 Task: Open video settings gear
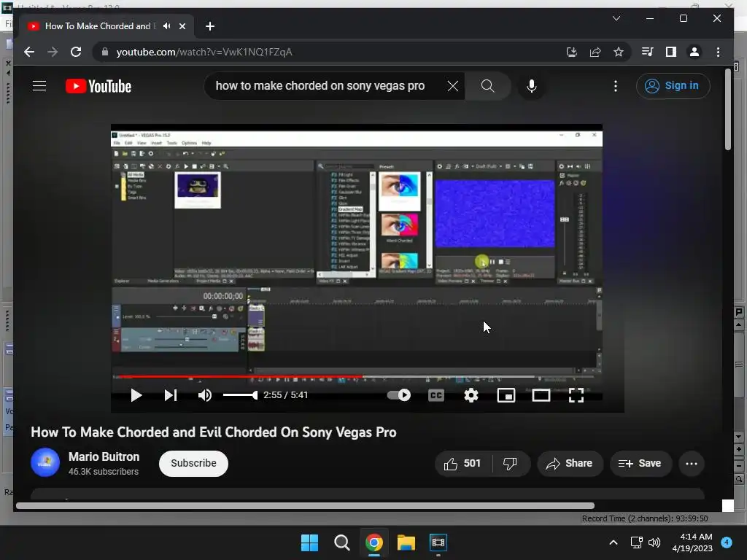pyautogui.click(x=471, y=395)
